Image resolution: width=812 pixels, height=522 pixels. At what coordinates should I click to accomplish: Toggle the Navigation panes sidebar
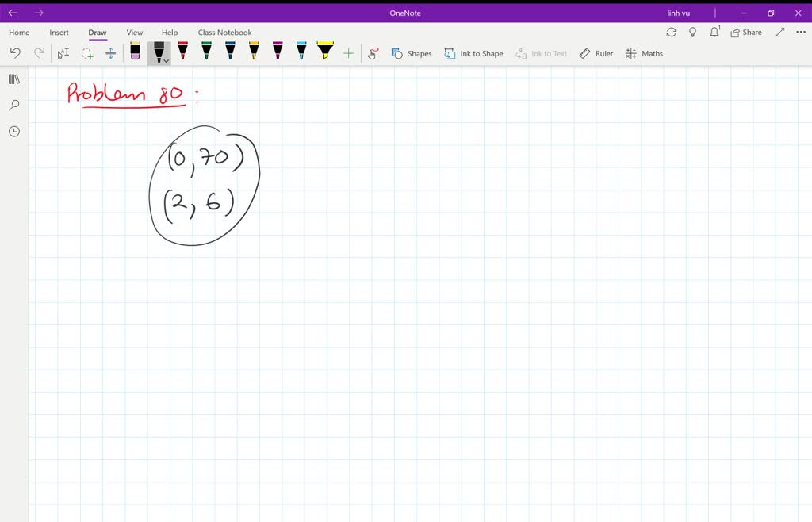[x=13, y=79]
